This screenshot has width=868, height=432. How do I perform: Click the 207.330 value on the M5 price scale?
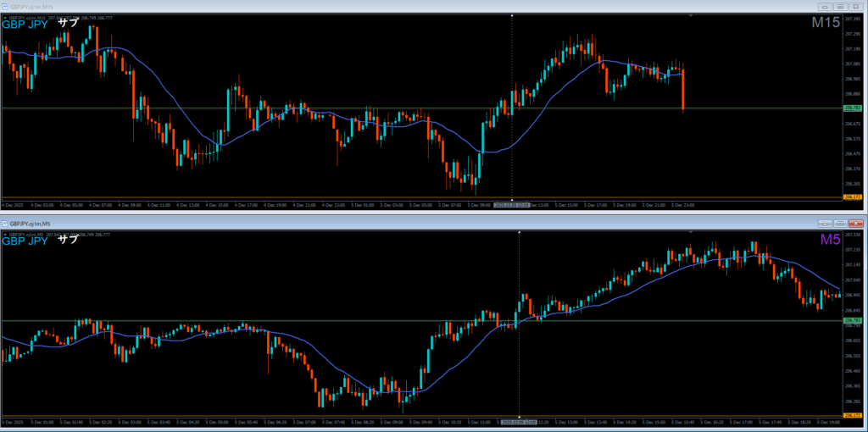coord(851,235)
